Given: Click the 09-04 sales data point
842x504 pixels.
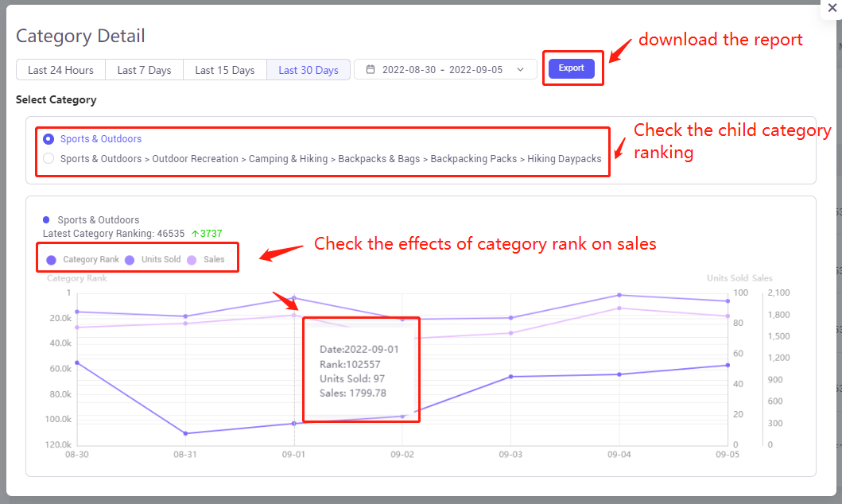Looking at the screenshot, I should (x=619, y=308).
